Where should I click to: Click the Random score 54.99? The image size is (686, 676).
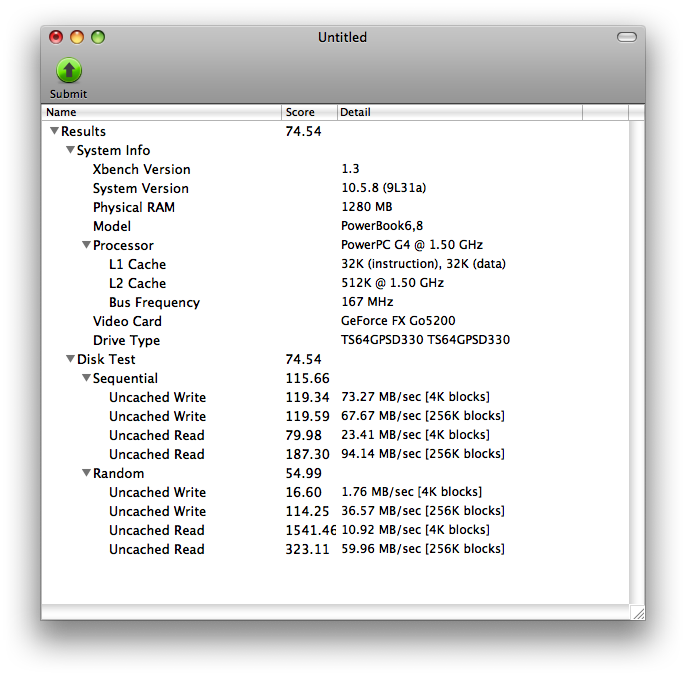click(303, 473)
